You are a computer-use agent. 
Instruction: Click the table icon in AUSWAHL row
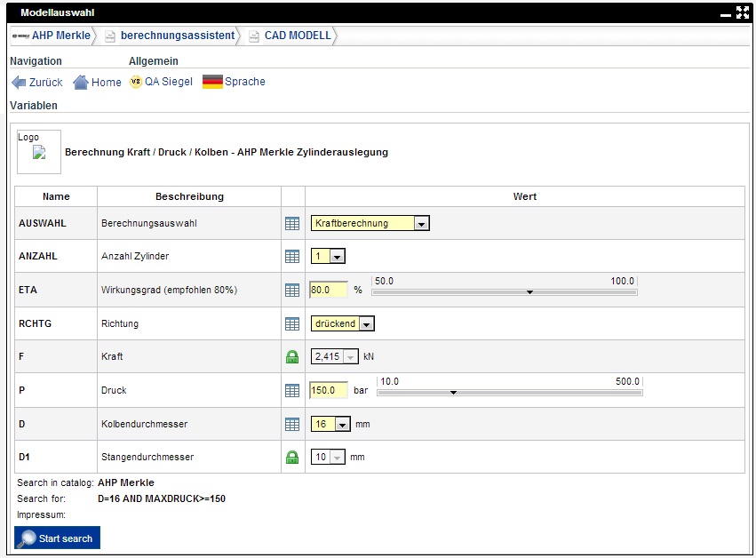[292, 223]
